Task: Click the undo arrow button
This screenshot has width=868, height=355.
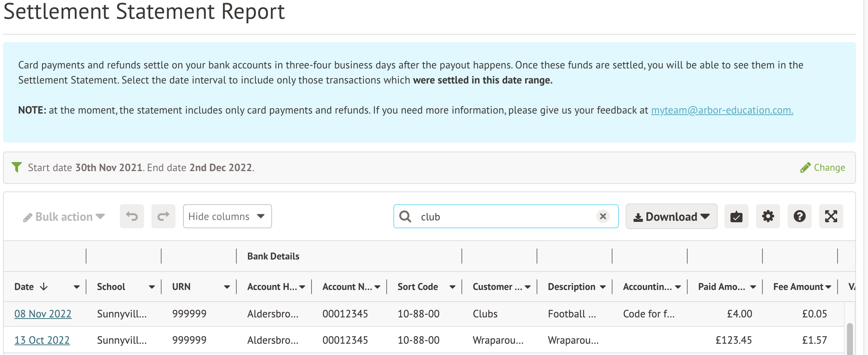Action: pyautogui.click(x=132, y=216)
